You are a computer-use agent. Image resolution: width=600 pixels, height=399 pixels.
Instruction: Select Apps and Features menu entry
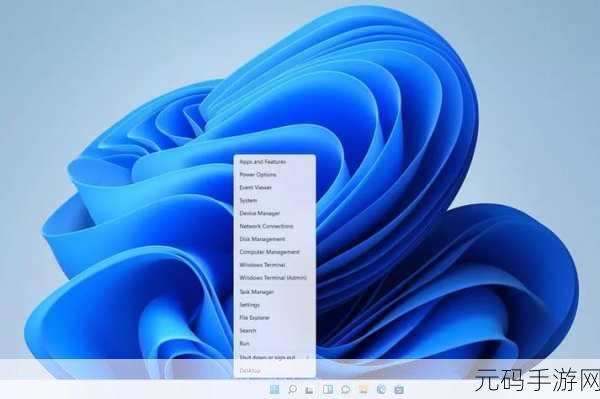pyautogui.click(x=275, y=162)
